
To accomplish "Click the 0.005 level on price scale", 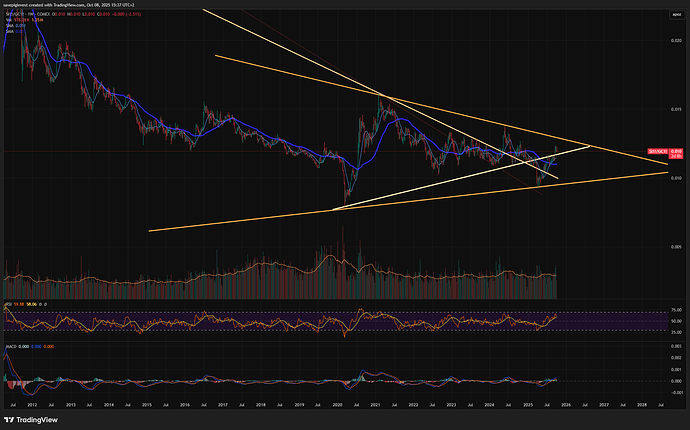I will [x=676, y=247].
